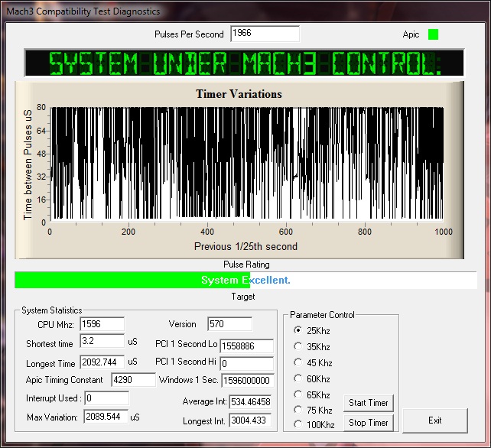Click the Average Int field
This screenshot has width=491, height=448.
[250, 401]
